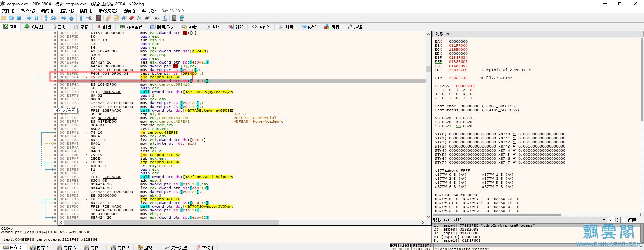The height and width of the screenshot is (250, 644).
Task: Switch to the 线程 tab
Action: [x=309, y=27]
